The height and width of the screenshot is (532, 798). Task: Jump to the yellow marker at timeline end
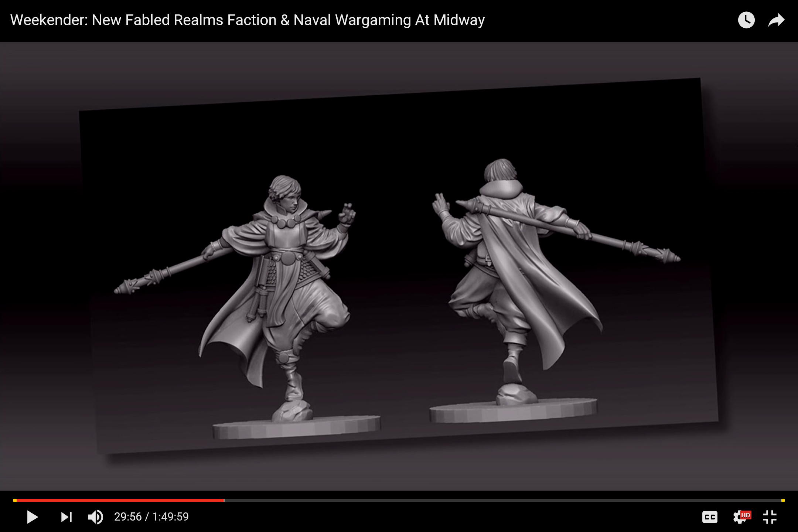click(783, 500)
